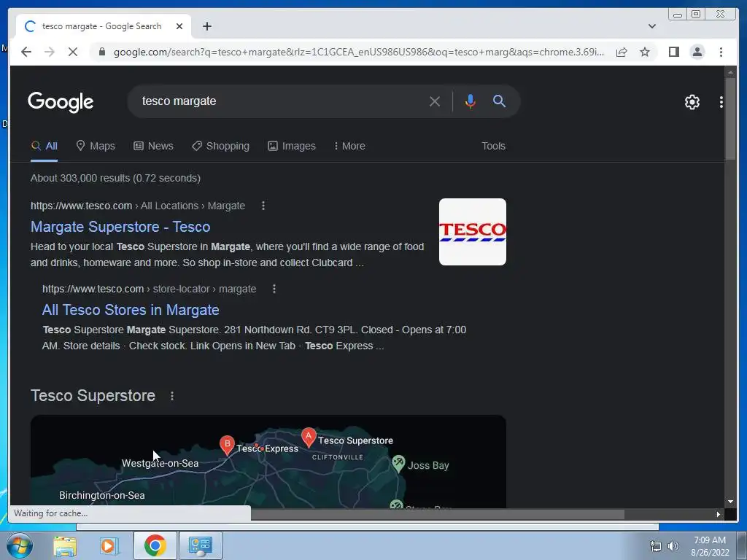Switch to the Maps tab
Viewport: 747px width, 560px height.
96,146
